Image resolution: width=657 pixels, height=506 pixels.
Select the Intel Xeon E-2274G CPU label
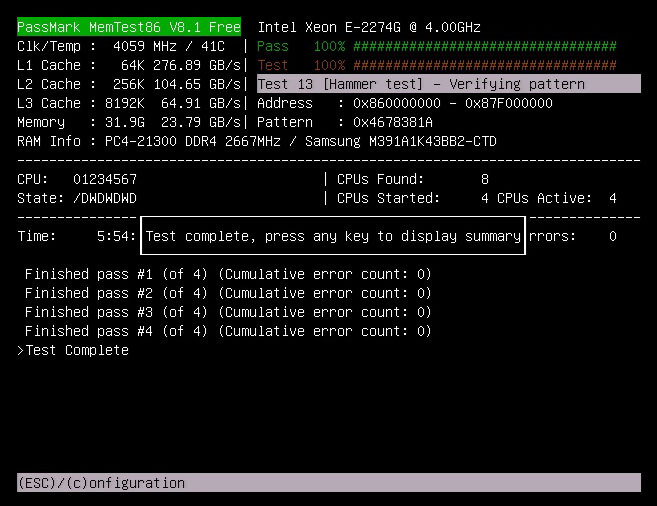[x=369, y=27]
